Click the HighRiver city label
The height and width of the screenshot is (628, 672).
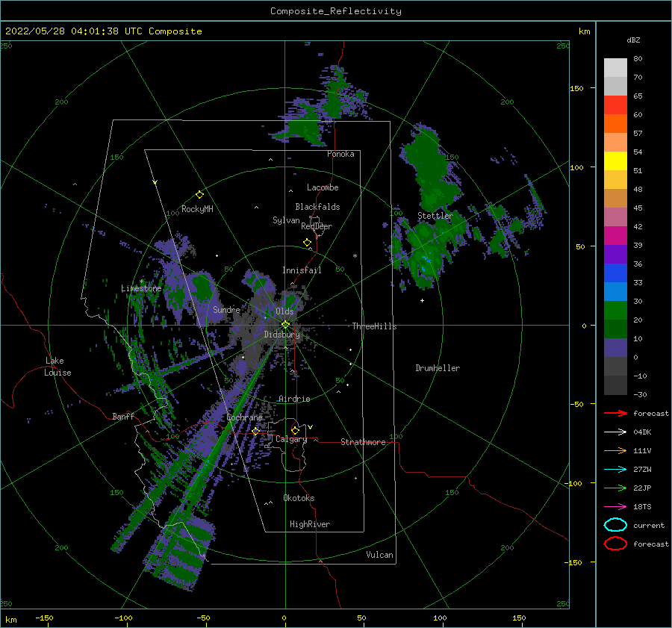tap(310, 524)
